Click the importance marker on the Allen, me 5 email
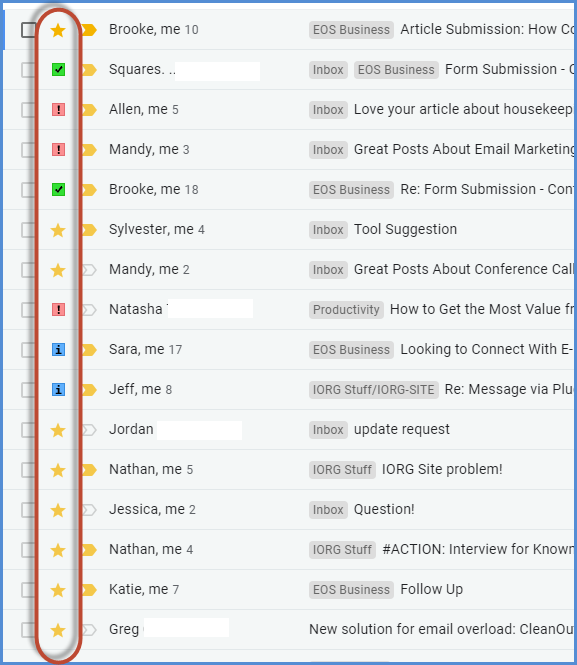This screenshot has width=577, height=665. tap(89, 110)
